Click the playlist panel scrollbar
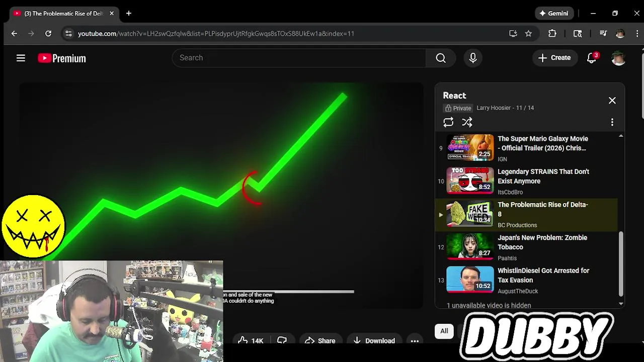The height and width of the screenshot is (362, 644). 621,264
